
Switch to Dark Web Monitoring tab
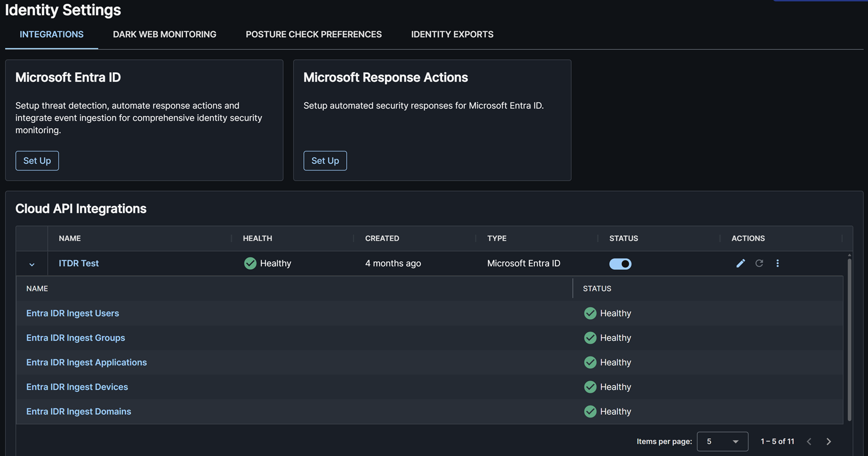[164, 34]
